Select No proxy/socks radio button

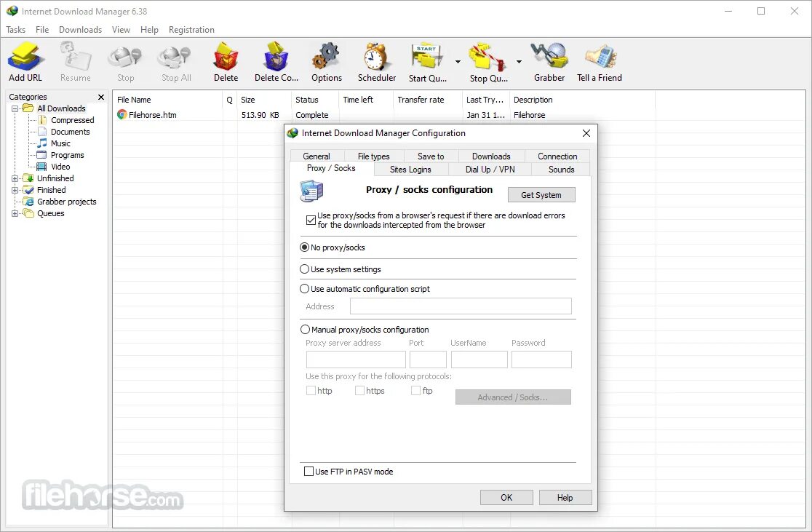coord(304,247)
